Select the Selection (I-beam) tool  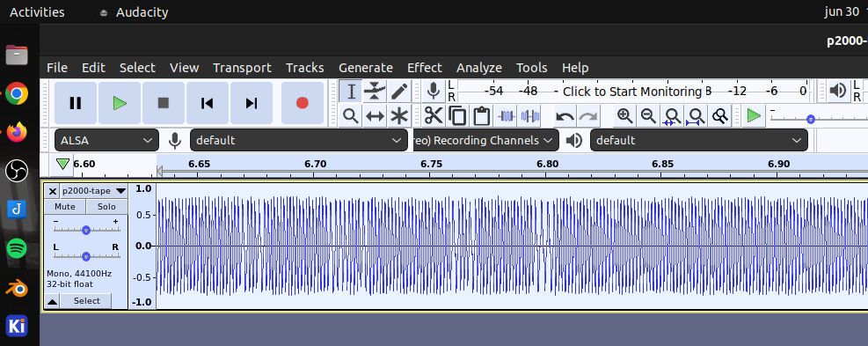tap(350, 91)
